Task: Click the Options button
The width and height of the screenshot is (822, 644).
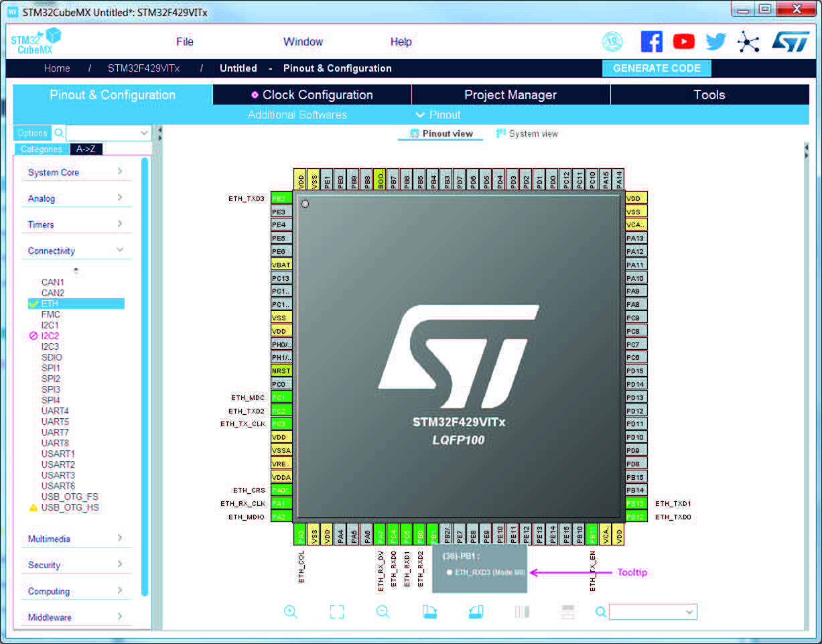Action: 32,133
